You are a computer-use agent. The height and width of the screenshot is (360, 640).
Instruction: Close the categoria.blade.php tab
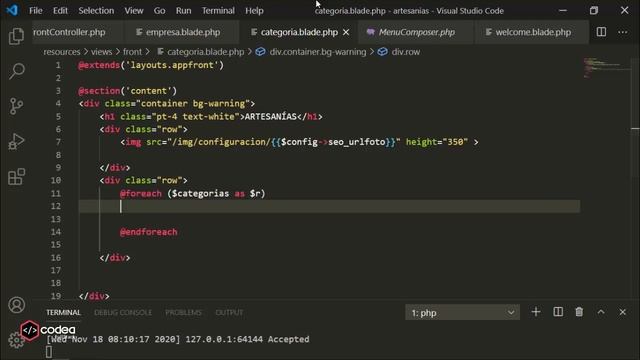click(346, 32)
